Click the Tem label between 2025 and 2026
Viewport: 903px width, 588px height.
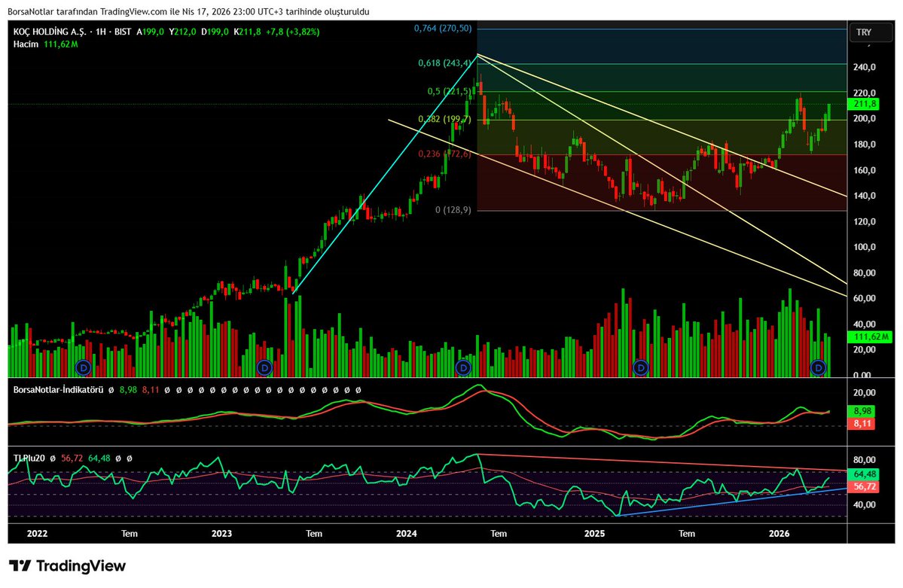[687, 533]
